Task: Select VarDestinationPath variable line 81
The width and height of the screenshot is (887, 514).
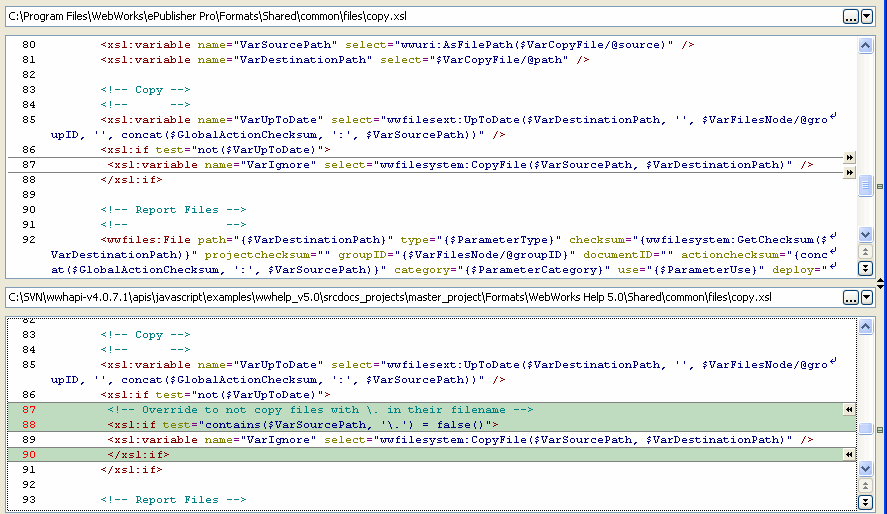Action: point(345,60)
